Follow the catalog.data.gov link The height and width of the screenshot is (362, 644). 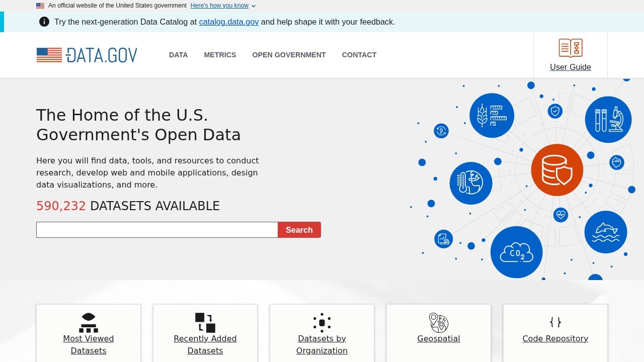coord(229,22)
